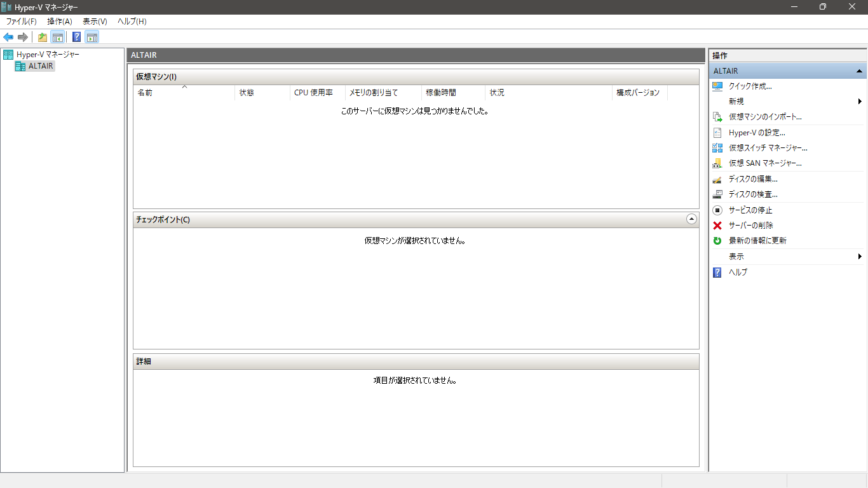Click the Hyper-V の設定 document icon
Screen dimensions: 868x488
coord(717,133)
